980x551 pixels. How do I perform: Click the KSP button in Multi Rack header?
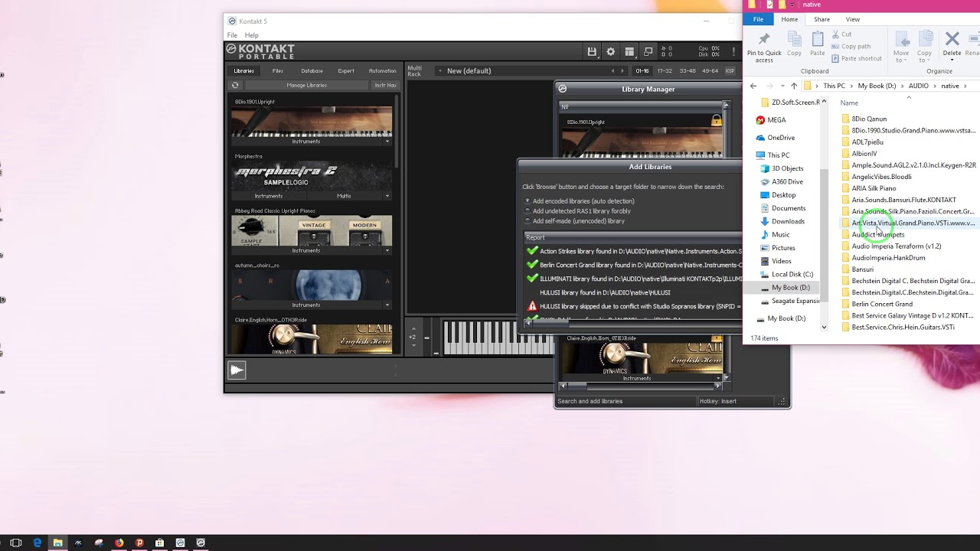pos(730,70)
